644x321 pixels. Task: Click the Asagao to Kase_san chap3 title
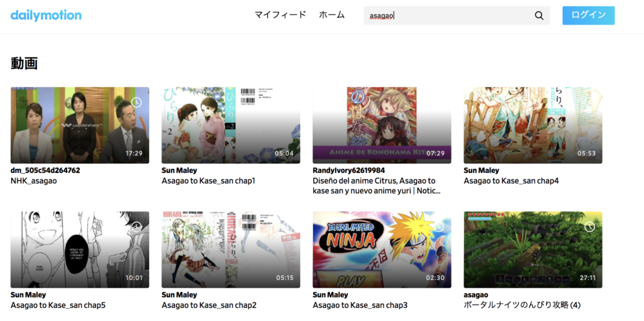click(360, 305)
